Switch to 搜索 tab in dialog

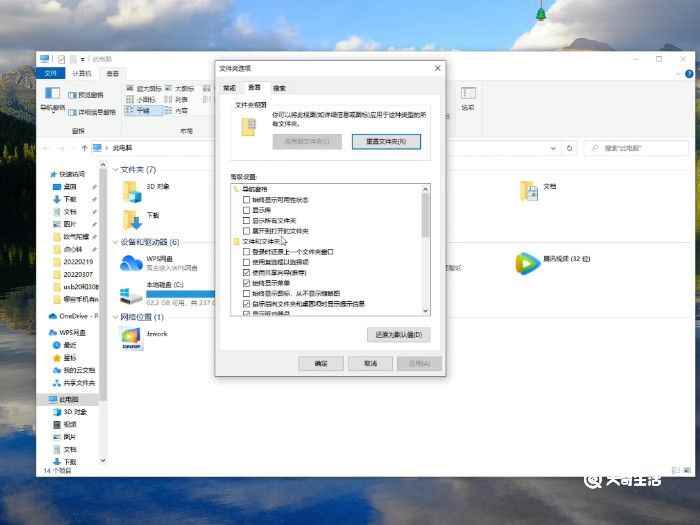tap(279, 88)
